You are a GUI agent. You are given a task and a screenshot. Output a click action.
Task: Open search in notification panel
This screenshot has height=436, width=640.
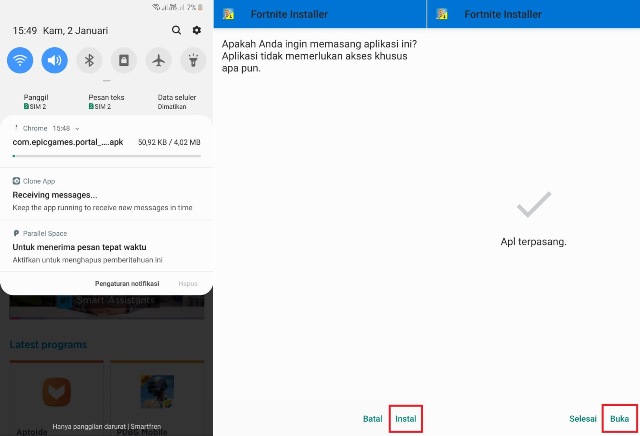pyautogui.click(x=176, y=30)
